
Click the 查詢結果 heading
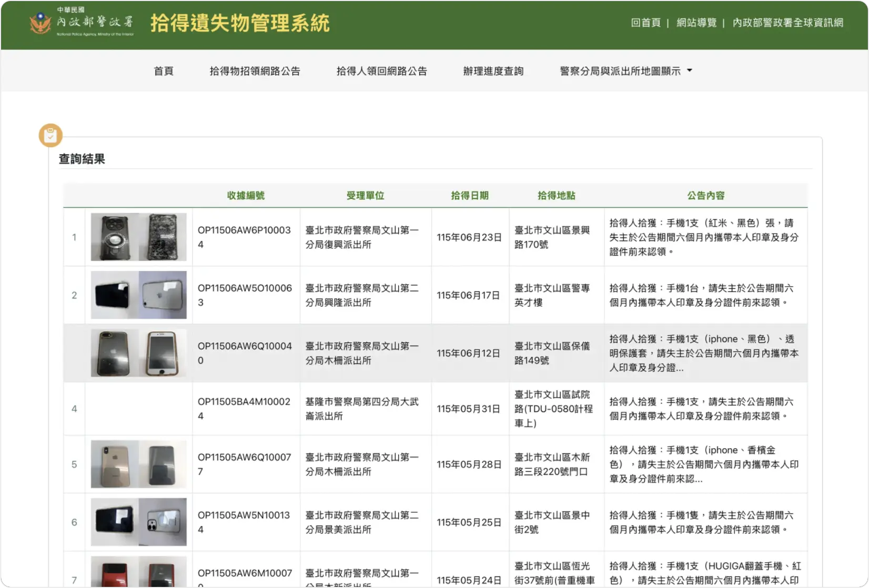point(82,159)
